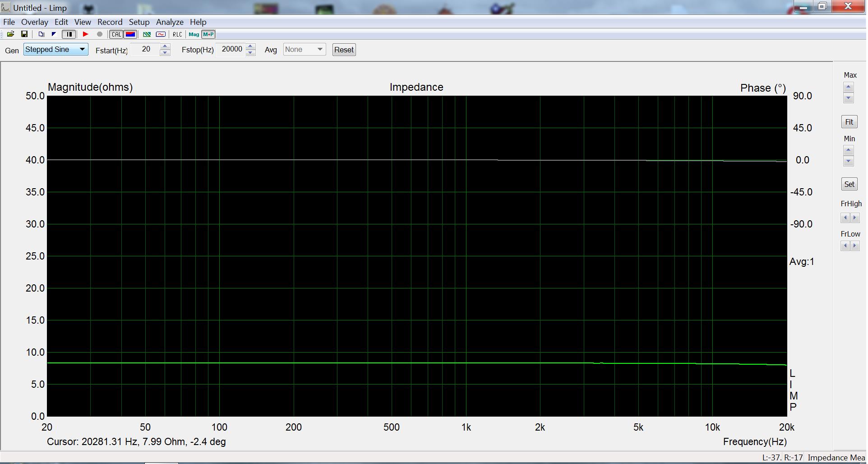Click the copy toolbar icon
This screenshot has height=464, width=868.
pyautogui.click(x=41, y=34)
